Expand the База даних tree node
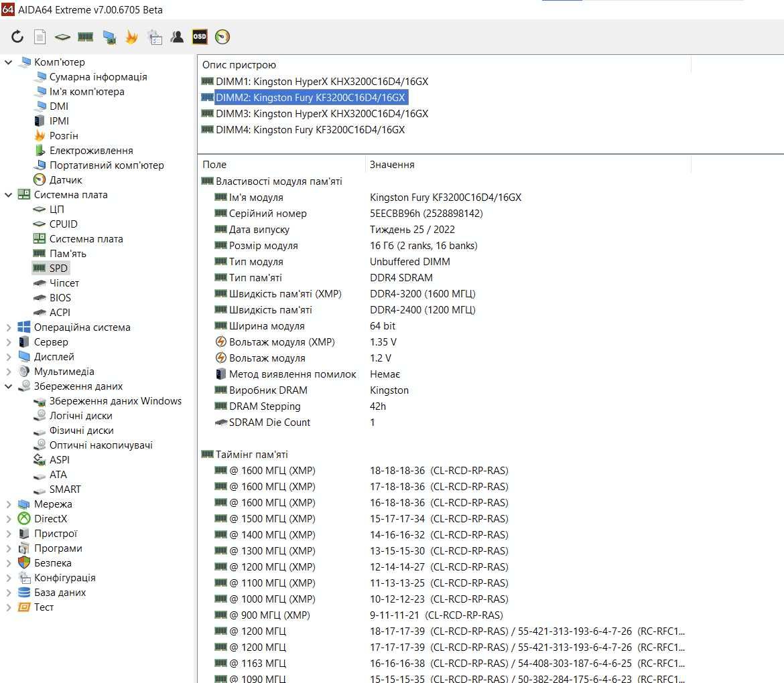784x683 pixels. coord(9,593)
